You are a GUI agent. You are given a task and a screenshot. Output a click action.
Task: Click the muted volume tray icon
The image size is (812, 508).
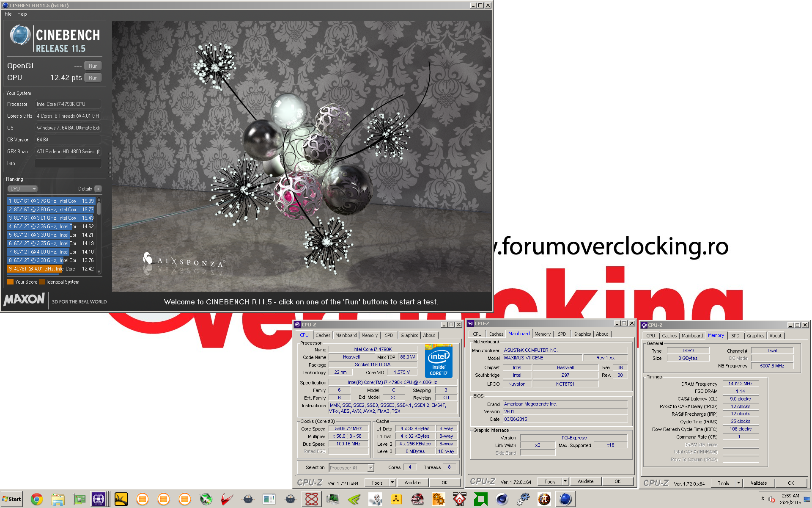coord(772,499)
